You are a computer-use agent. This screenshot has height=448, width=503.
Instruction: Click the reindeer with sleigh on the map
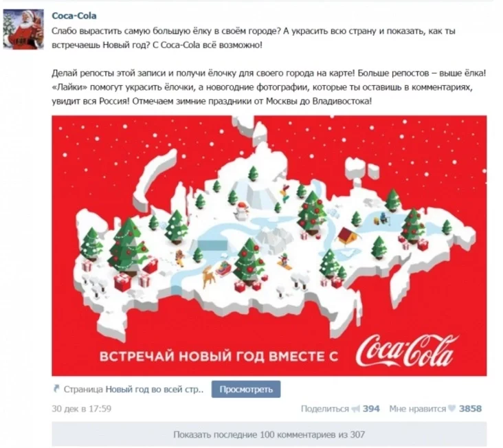pyautogui.click(x=216, y=273)
